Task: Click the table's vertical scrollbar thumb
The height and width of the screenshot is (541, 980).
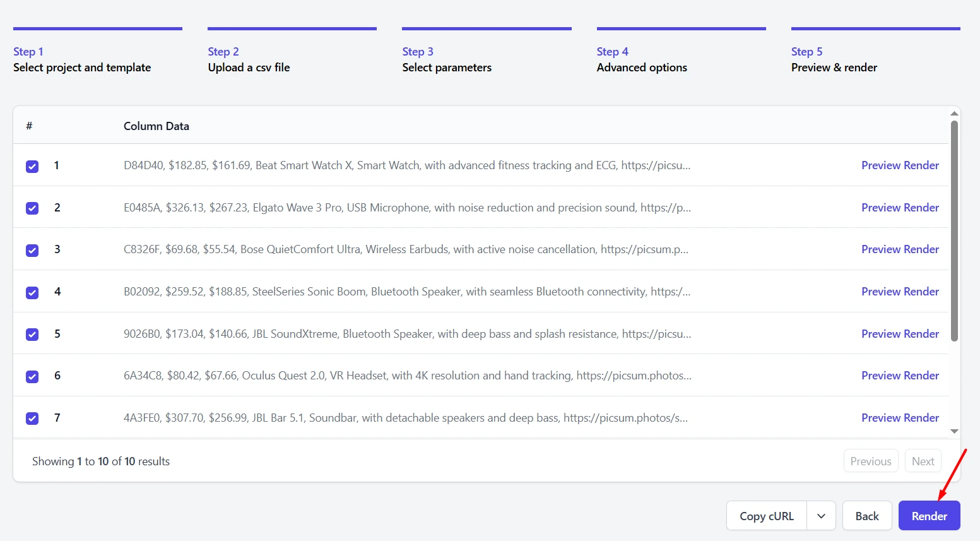Action: point(954,230)
